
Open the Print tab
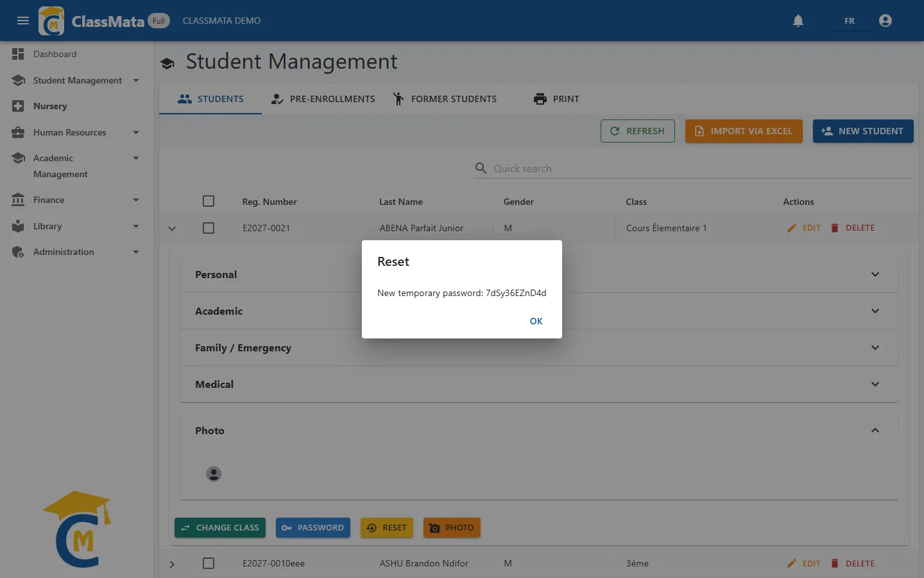pos(556,99)
